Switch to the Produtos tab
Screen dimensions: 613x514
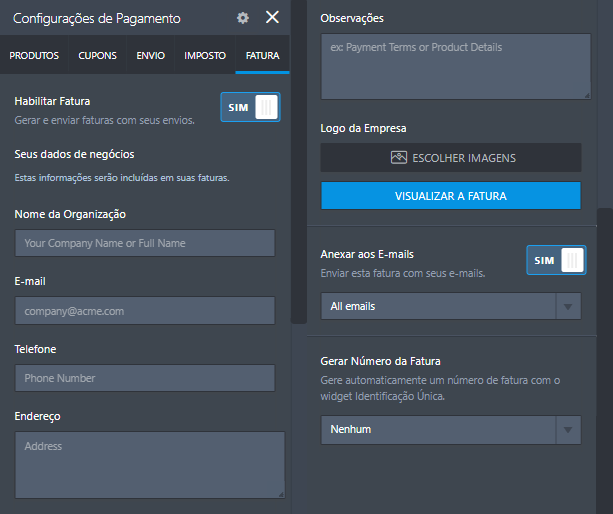coord(34,56)
